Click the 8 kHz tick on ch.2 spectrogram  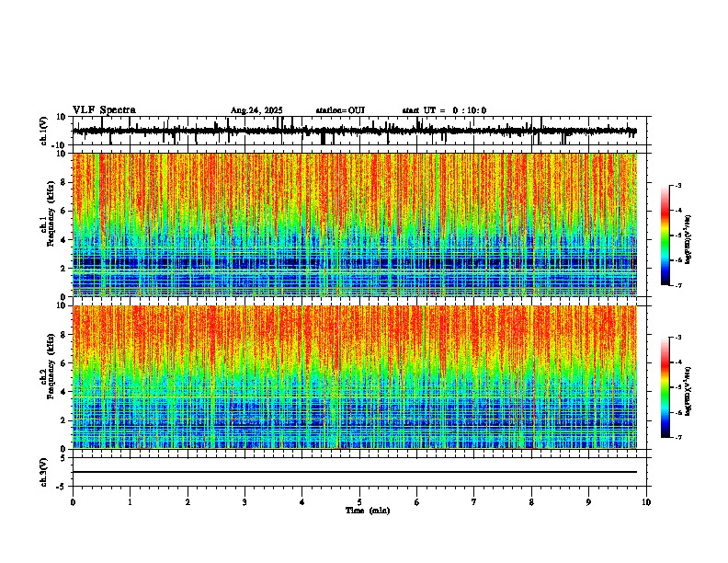63,335
